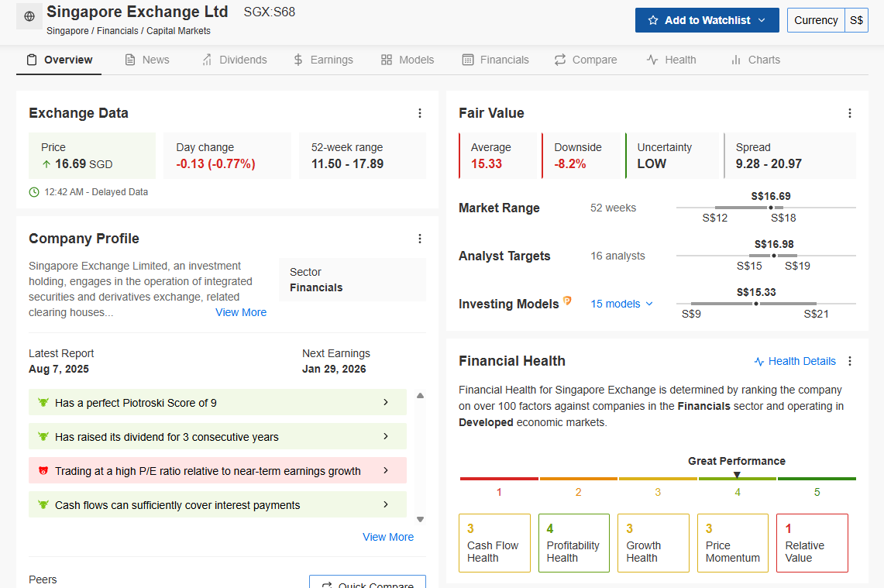This screenshot has width=884, height=588.
Task: Click the Downside -8.2% tile
Action: 581,156
